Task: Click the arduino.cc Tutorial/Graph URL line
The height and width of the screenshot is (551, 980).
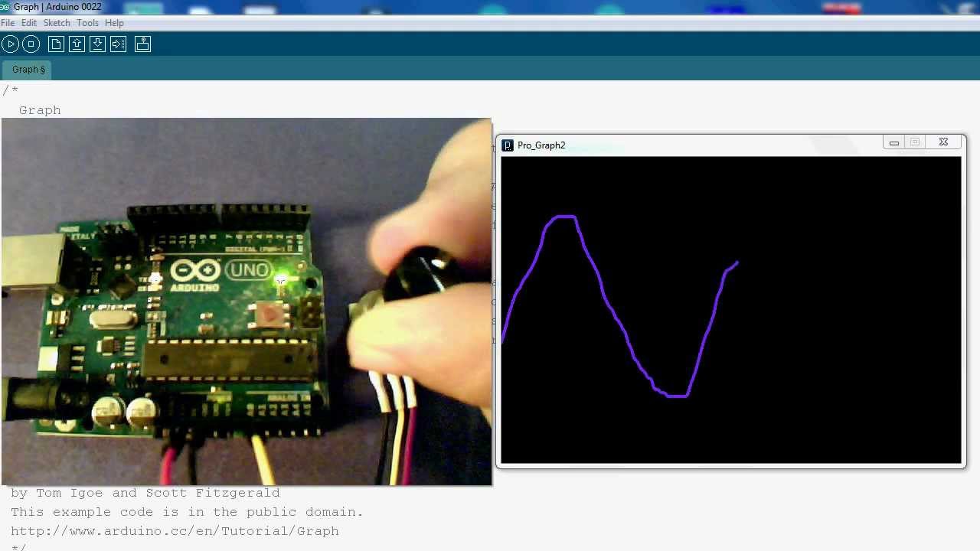Action: 175,531
